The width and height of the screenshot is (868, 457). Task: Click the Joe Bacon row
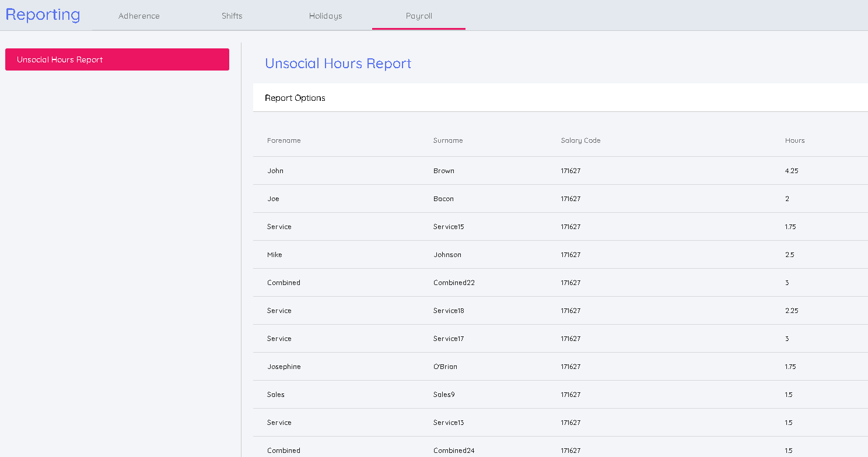[274, 199]
